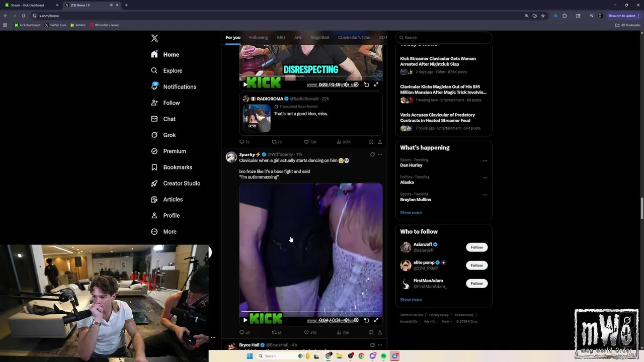Screen dimensions: 644x362
Task: Switch to the Rage Bait tab
Action: pyautogui.click(x=320, y=37)
